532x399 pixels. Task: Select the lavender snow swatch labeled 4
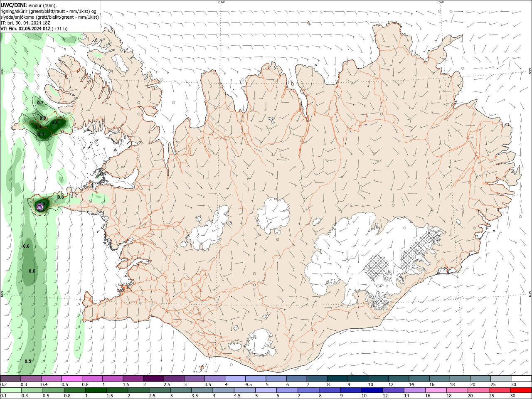[x=235, y=378]
